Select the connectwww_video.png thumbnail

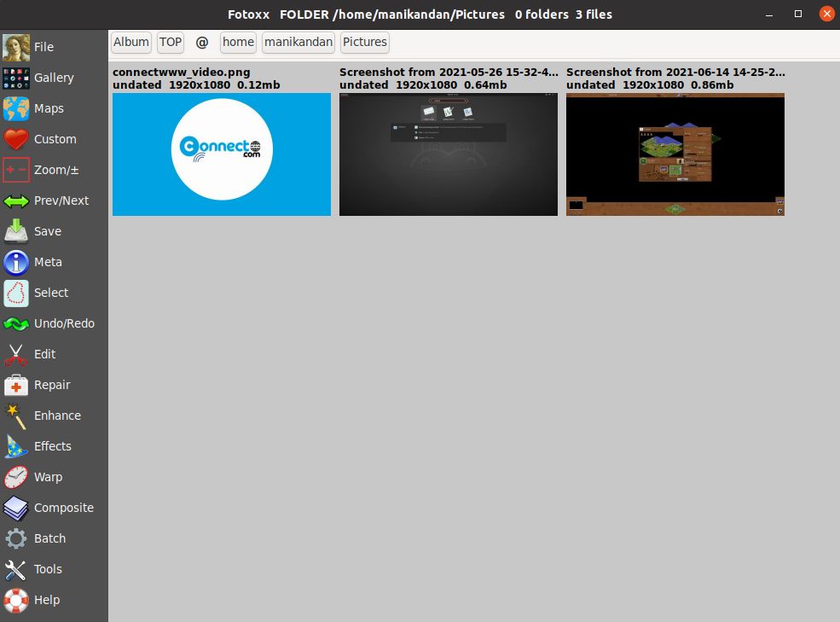222,154
